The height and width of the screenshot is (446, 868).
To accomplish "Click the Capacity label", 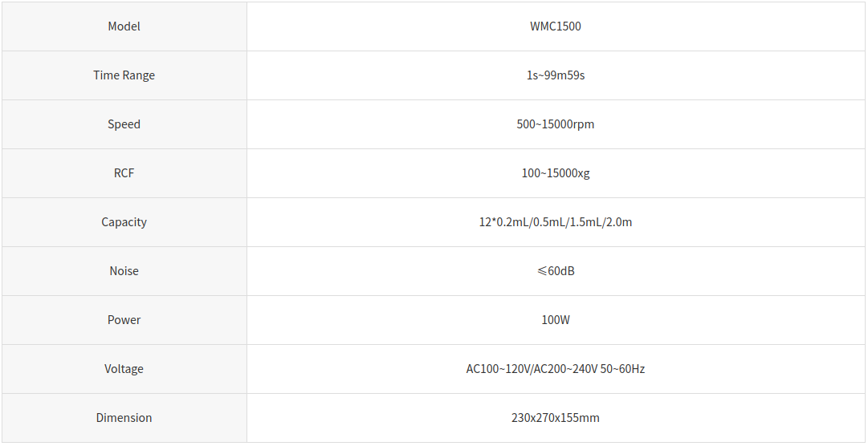I will tap(124, 222).
